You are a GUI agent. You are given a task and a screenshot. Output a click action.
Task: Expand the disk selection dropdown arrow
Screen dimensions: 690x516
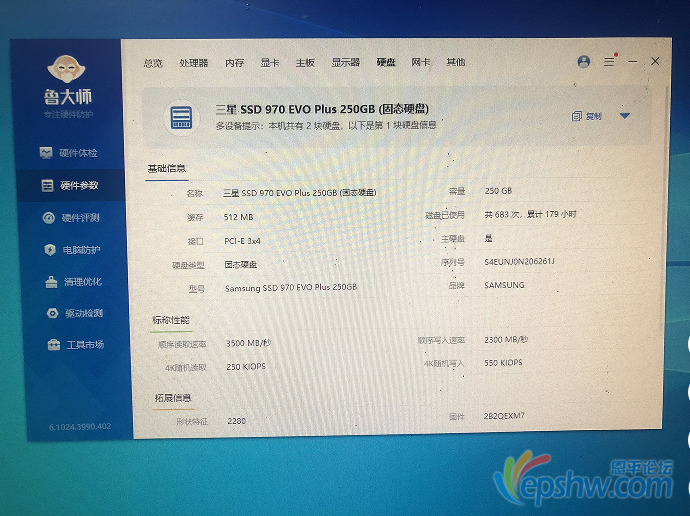pos(625,116)
